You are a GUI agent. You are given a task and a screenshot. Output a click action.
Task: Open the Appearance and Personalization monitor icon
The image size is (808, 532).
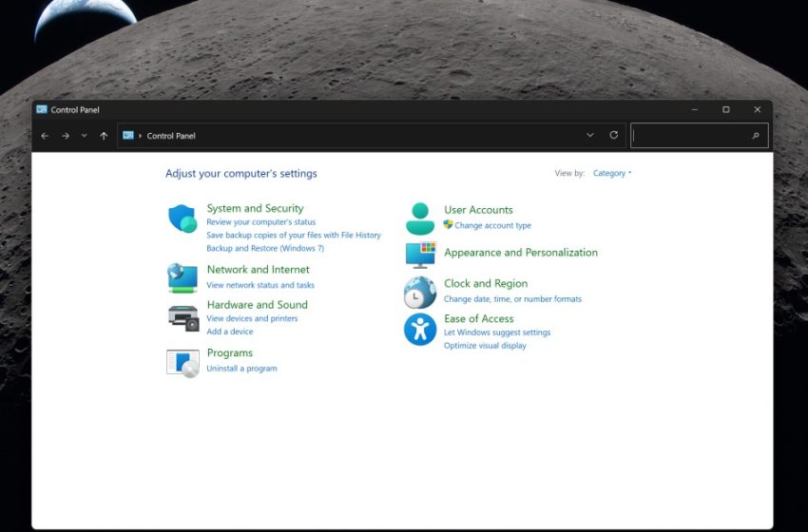click(x=420, y=255)
